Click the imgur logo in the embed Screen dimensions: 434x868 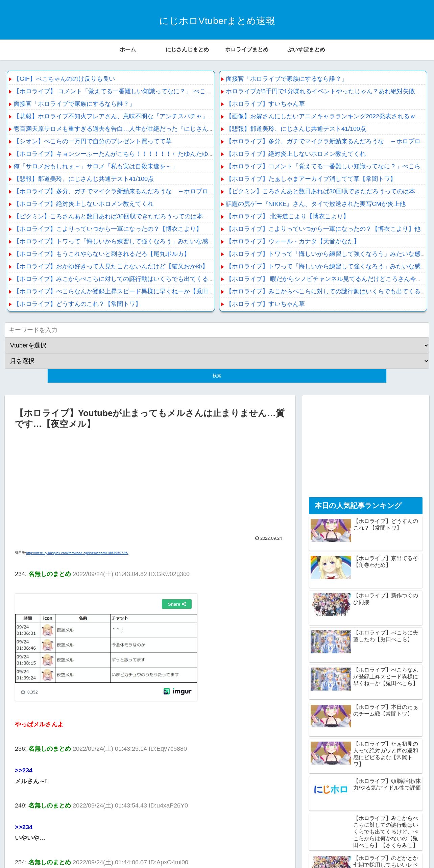point(177,691)
